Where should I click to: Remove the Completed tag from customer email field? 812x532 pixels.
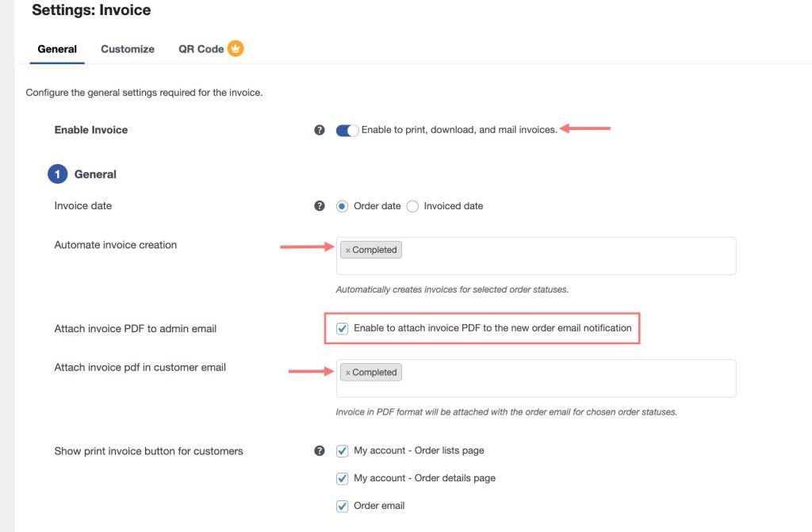[x=349, y=372]
